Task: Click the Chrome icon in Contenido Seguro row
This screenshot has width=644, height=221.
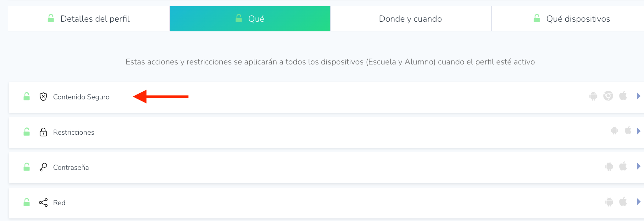Action: click(x=608, y=96)
